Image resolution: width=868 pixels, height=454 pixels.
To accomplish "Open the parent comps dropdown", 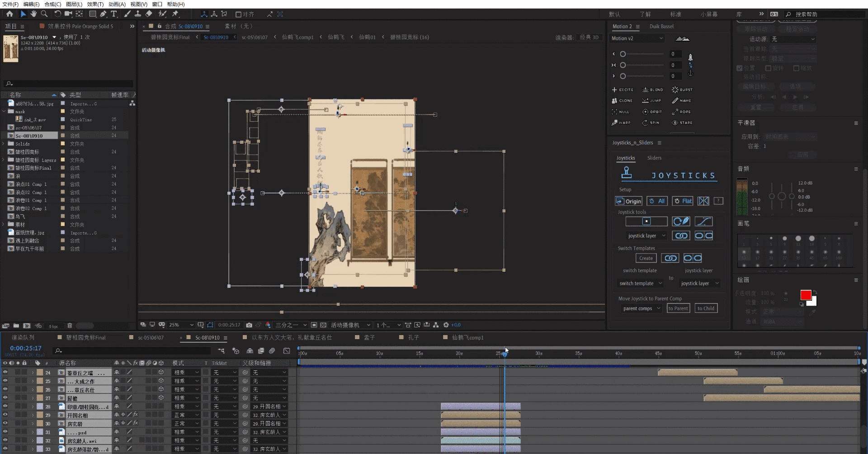I will [642, 308].
